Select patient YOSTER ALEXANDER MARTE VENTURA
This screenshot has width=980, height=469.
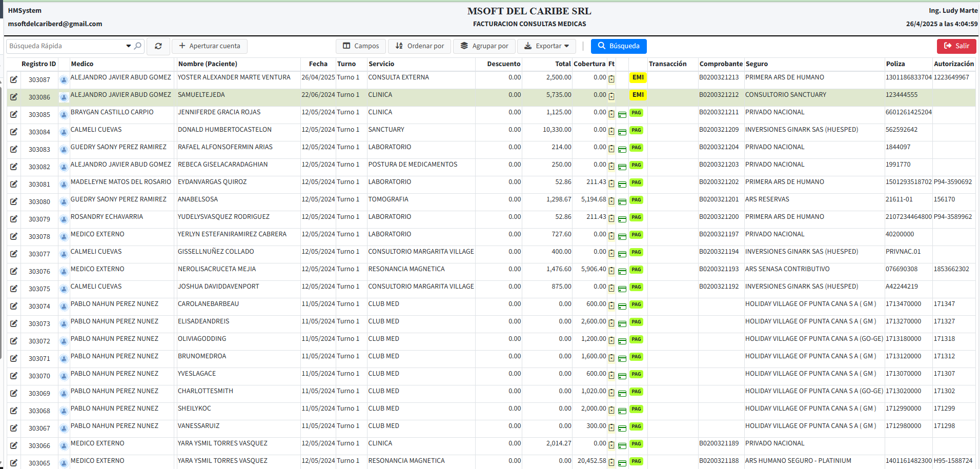point(234,77)
